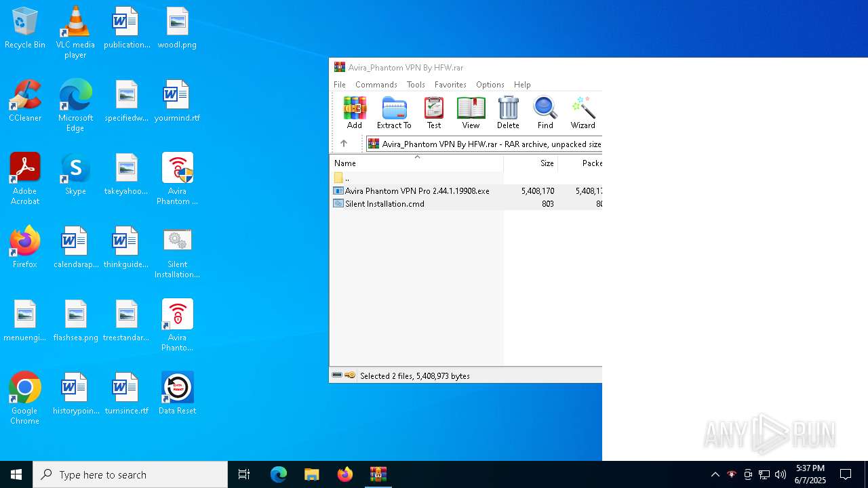Open the Find magnifier tool
Viewport: 868px width, 488px height.
(x=545, y=113)
